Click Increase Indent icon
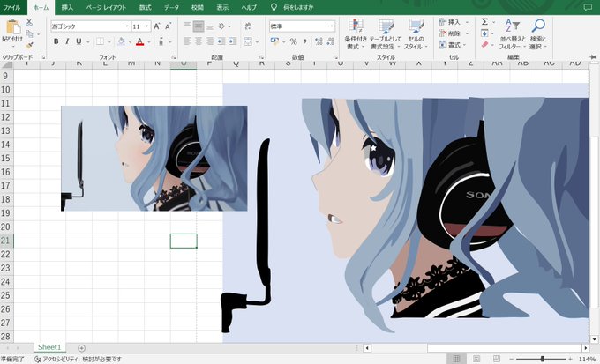This screenshot has height=364, width=600. pyautogui.click(x=233, y=41)
